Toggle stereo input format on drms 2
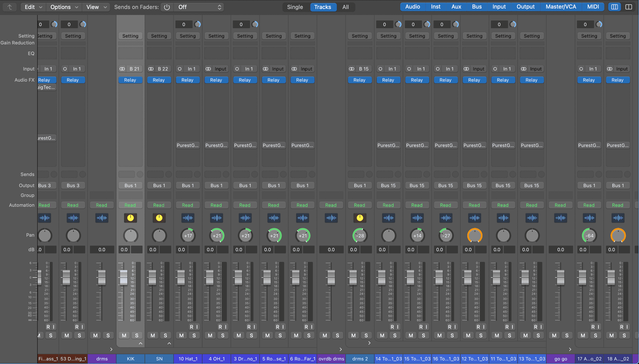 pos(352,69)
